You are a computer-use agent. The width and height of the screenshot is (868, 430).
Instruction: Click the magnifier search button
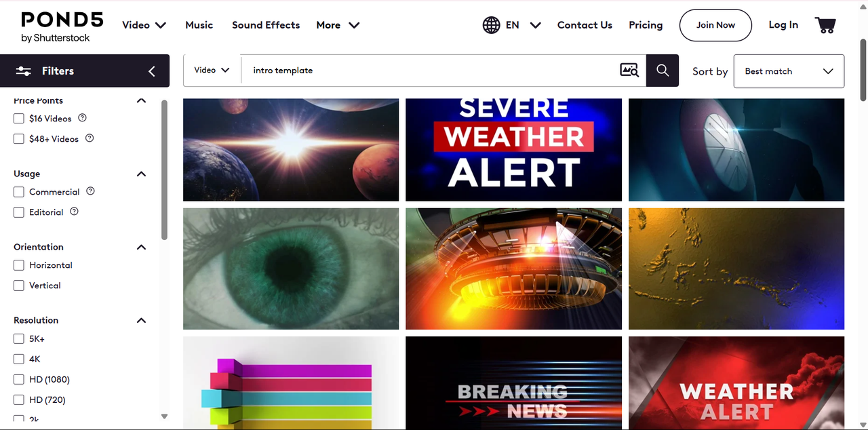coord(663,71)
